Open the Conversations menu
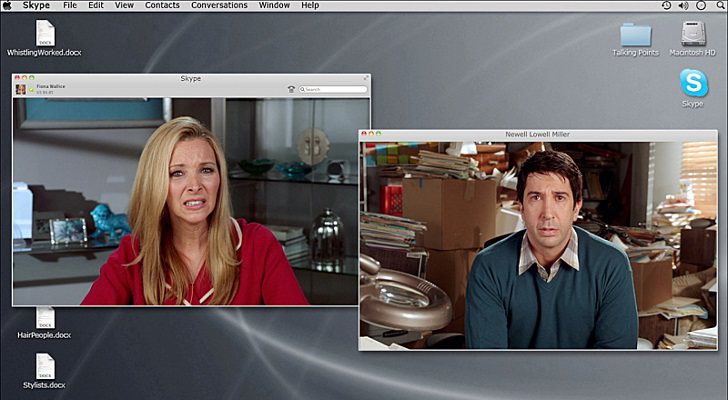The image size is (728, 400). [219, 5]
